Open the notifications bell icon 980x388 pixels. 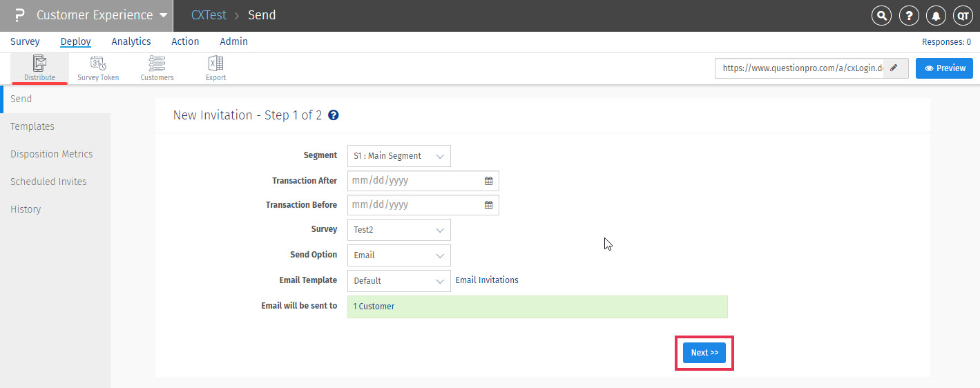coord(936,15)
